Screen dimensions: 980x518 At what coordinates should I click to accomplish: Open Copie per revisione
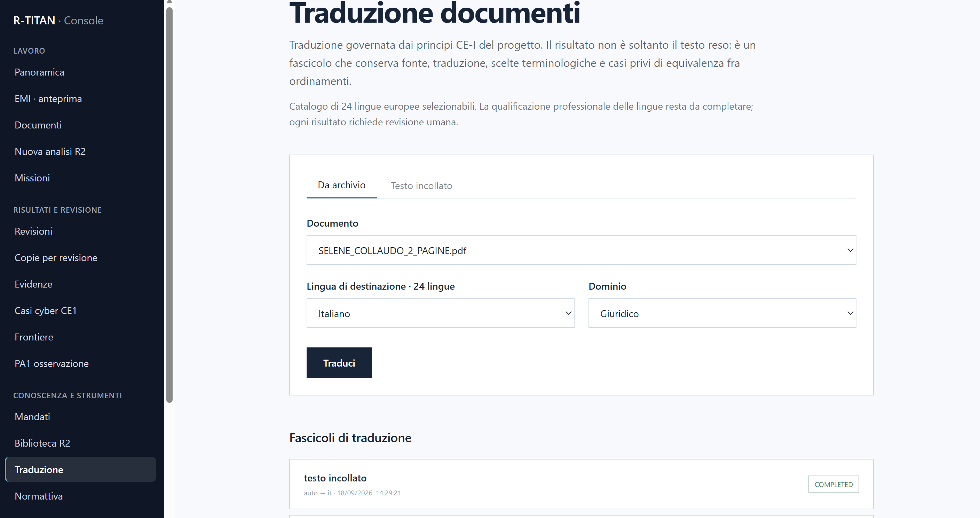point(80,258)
